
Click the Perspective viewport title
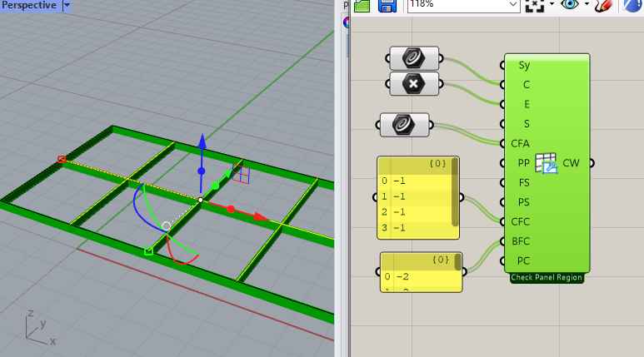[x=29, y=5]
